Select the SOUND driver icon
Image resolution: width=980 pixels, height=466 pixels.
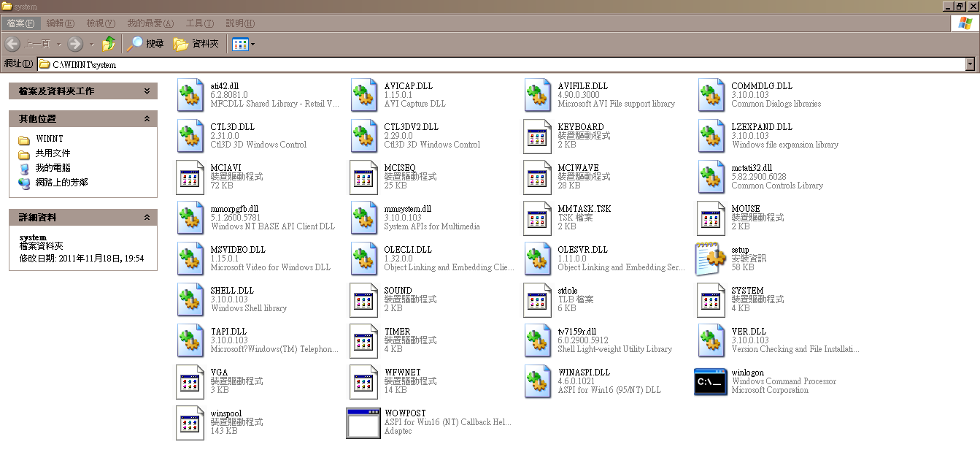(x=364, y=299)
